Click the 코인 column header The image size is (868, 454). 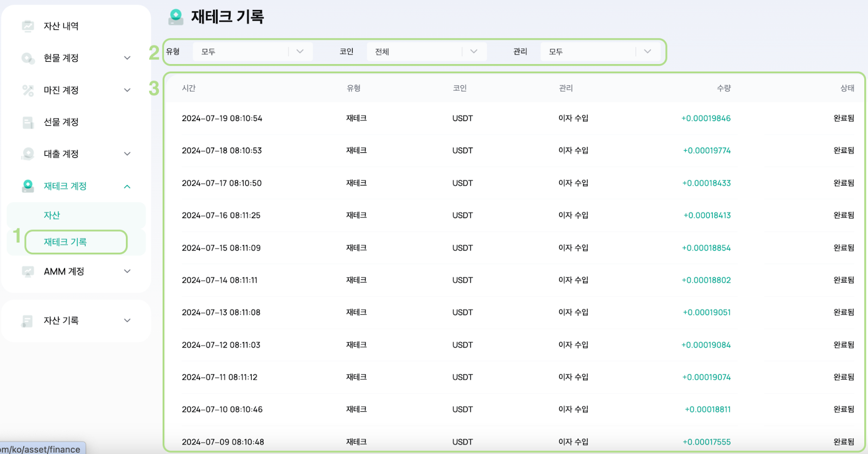(x=460, y=88)
